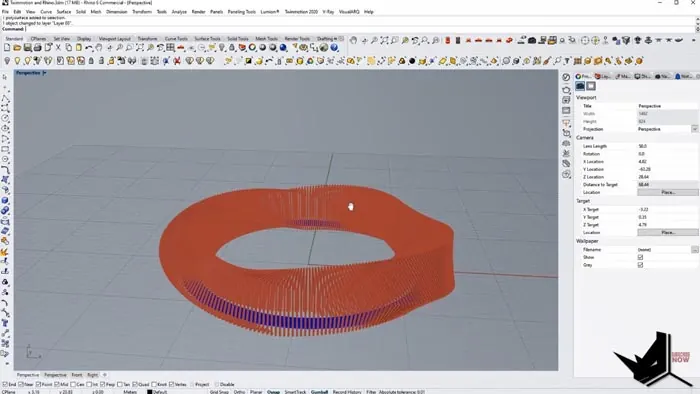Image resolution: width=700 pixels, height=394 pixels.
Task: Uncheck the wallpaper Gray checkbox
Action: [x=640, y=265]
